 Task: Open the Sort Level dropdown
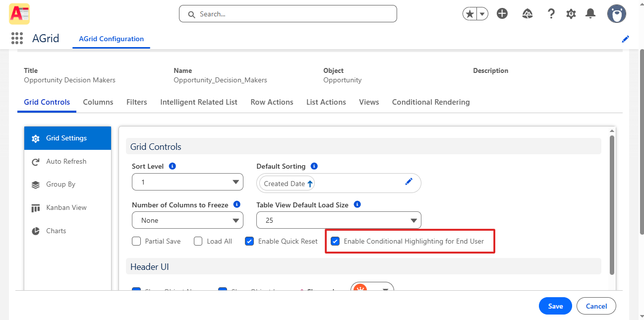point(187,182)
